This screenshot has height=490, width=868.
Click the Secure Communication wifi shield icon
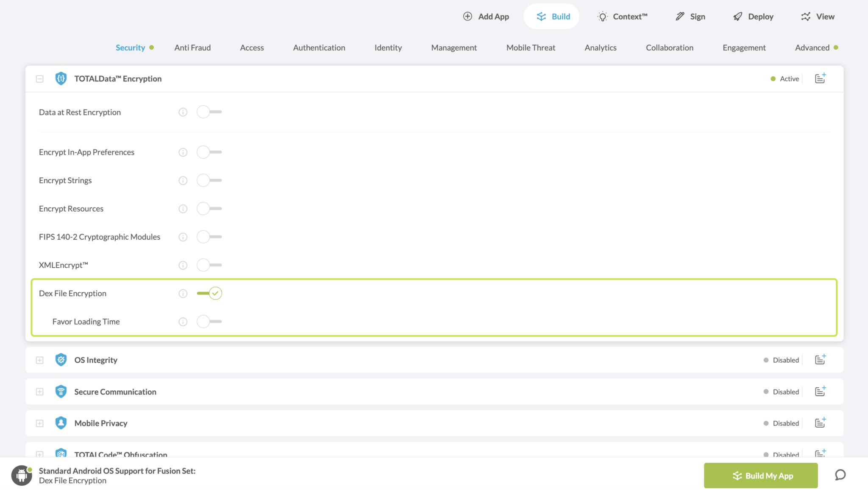pyautogui.click(x=61, y=391)
